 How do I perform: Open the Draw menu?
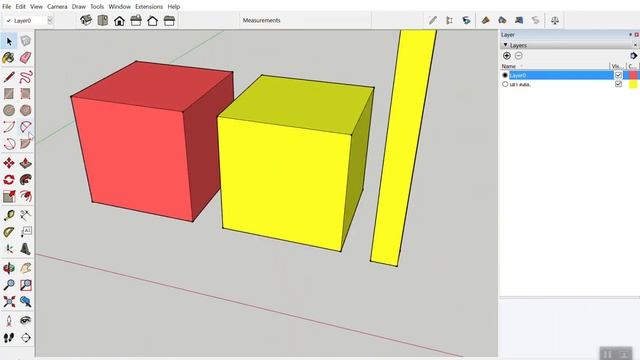[x=79, y=7]
